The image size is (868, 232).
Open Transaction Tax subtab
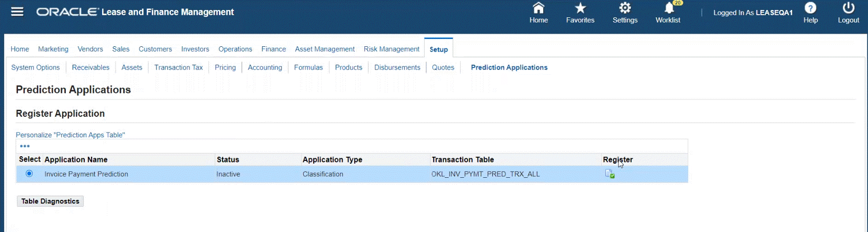(178, 67)
